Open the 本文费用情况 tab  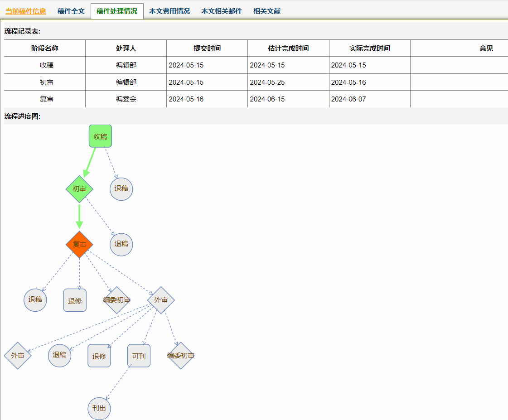pyautogui.click(x=169, y=11)
